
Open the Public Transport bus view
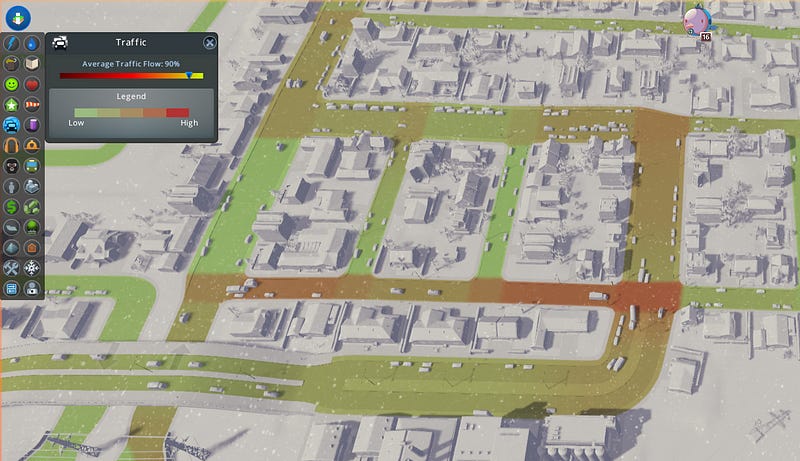pyautogui.click(x=32, y=166)
